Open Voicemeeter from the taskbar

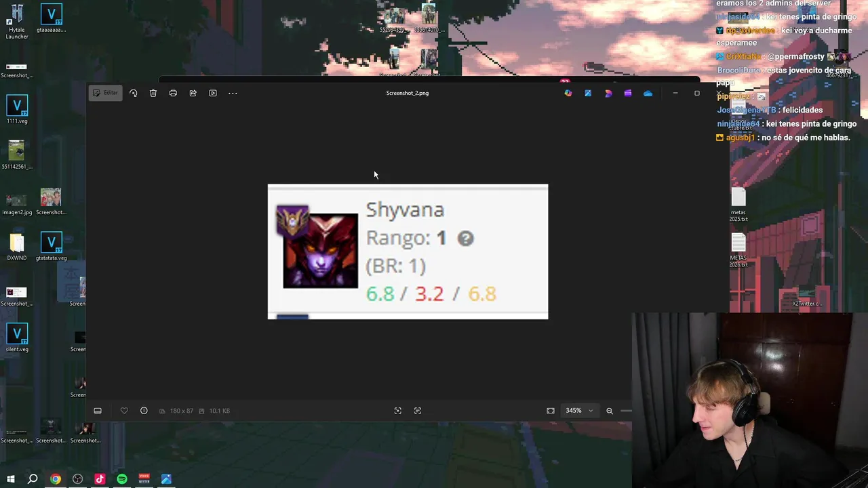pos(144,479)
